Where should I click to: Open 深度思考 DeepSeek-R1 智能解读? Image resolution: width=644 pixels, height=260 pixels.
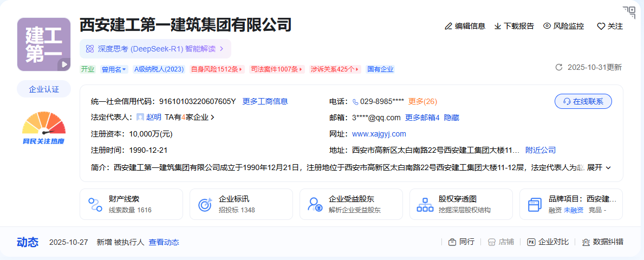point(155,49)
